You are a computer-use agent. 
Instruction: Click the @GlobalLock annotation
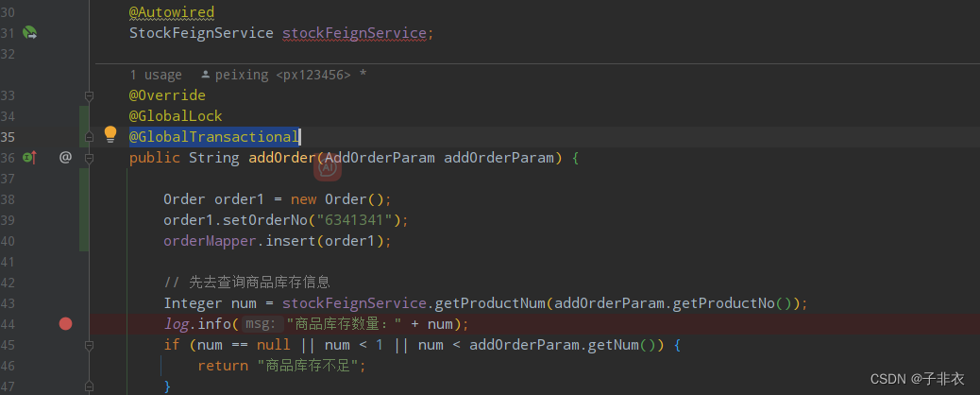(176, 116)
